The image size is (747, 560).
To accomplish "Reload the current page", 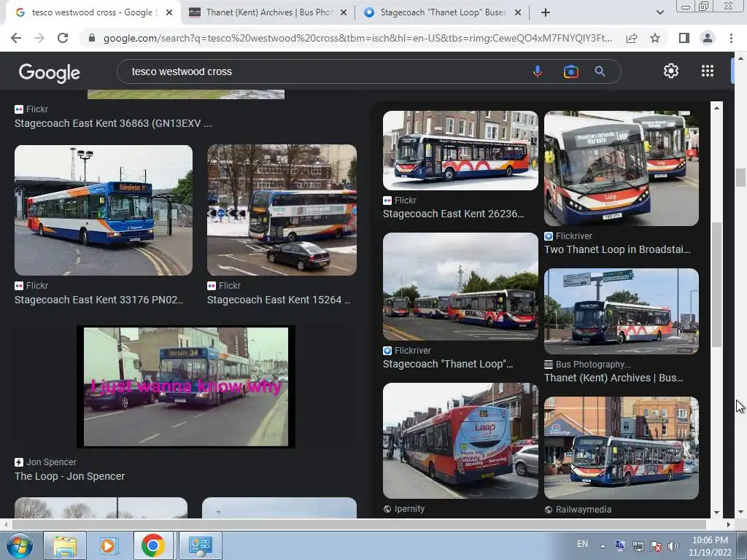I will click(x=63, y=38).
